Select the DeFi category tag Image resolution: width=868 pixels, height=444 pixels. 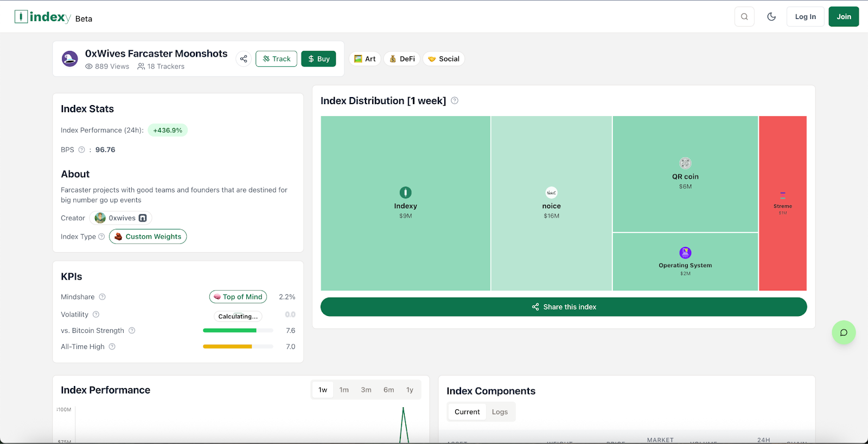pos(402,59)
